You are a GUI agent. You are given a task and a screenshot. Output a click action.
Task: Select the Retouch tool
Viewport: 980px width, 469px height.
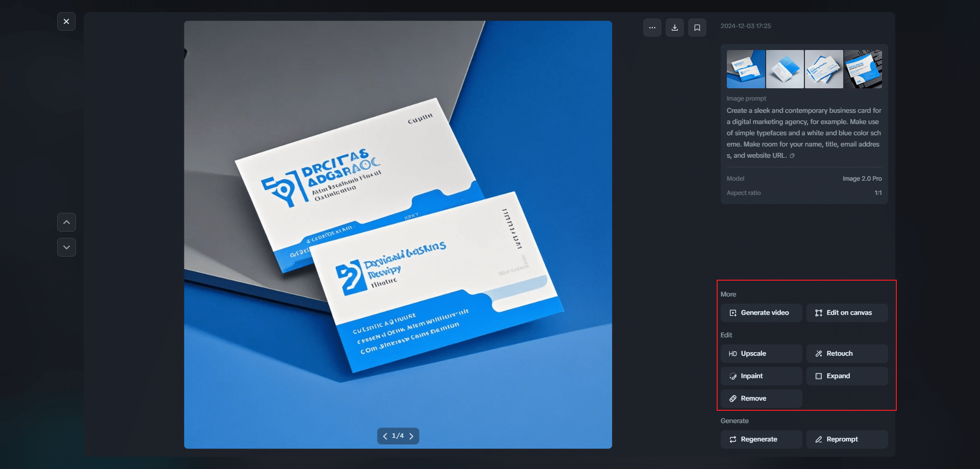point(846,353)
